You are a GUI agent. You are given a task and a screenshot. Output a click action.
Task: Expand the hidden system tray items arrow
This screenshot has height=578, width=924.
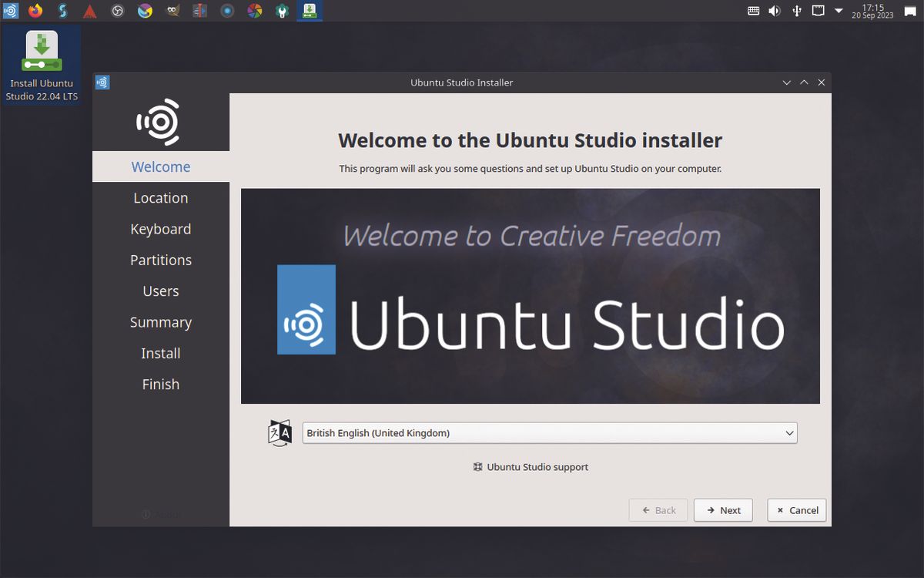(839, 10)
